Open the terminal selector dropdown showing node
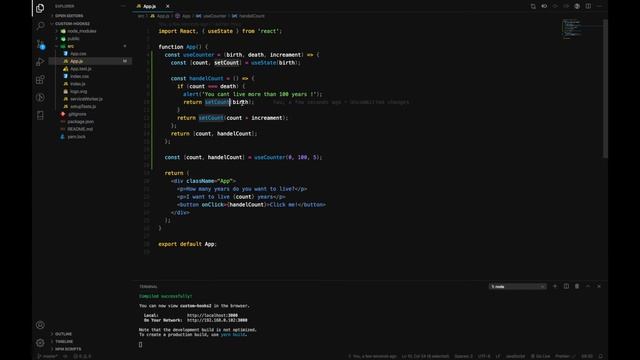 tap(518, 287)
